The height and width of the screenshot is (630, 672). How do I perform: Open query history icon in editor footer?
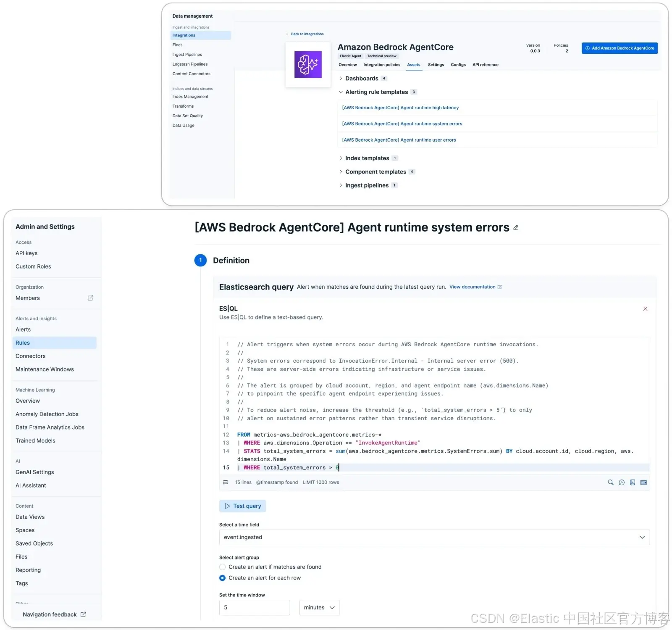pyautogui.click(x=622, y=482)
